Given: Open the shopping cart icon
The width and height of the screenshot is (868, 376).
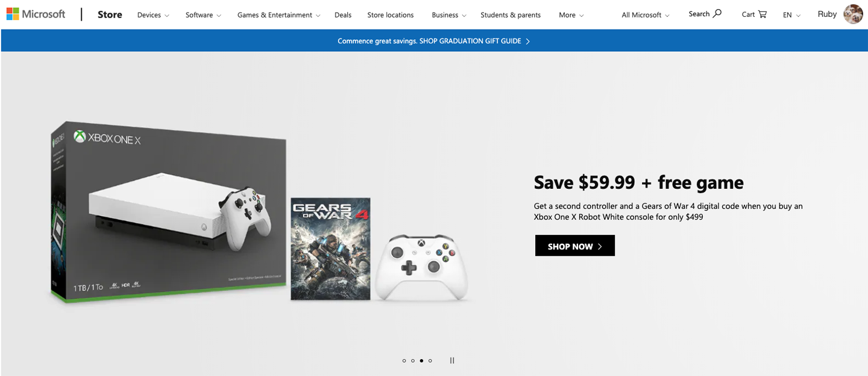Looking at the screenshot, I should 763,14.
